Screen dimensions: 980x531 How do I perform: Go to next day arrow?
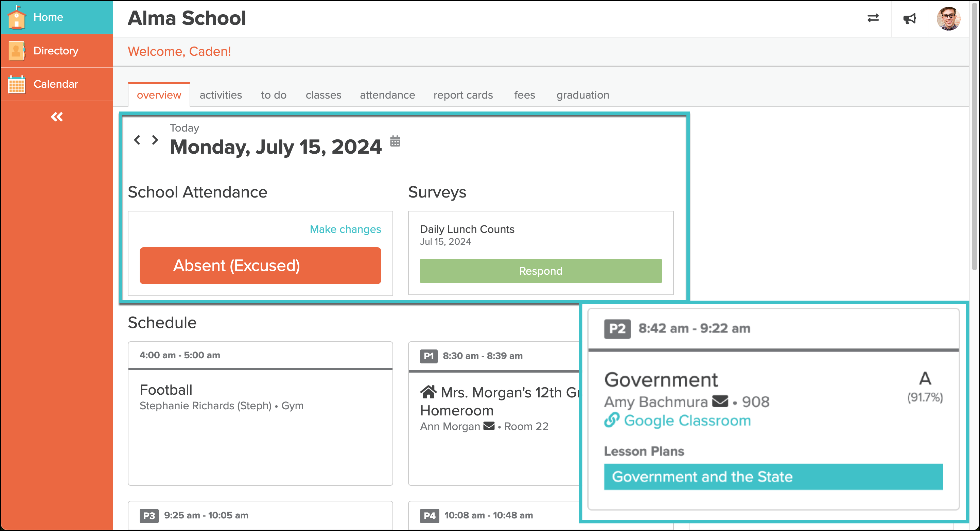[x=155, y=140]
